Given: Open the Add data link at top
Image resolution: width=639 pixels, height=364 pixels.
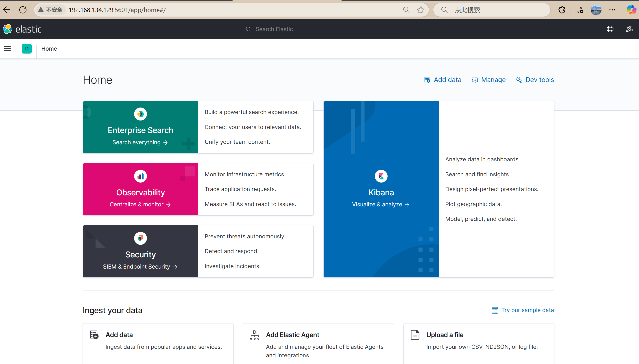Looking at the screenshot, I should [447, 80].
